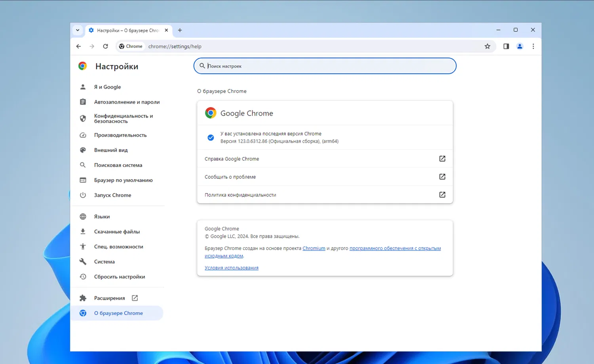Open the side panel icon
Viewport: 594px width, 364px height.
[x=506, y=46]
